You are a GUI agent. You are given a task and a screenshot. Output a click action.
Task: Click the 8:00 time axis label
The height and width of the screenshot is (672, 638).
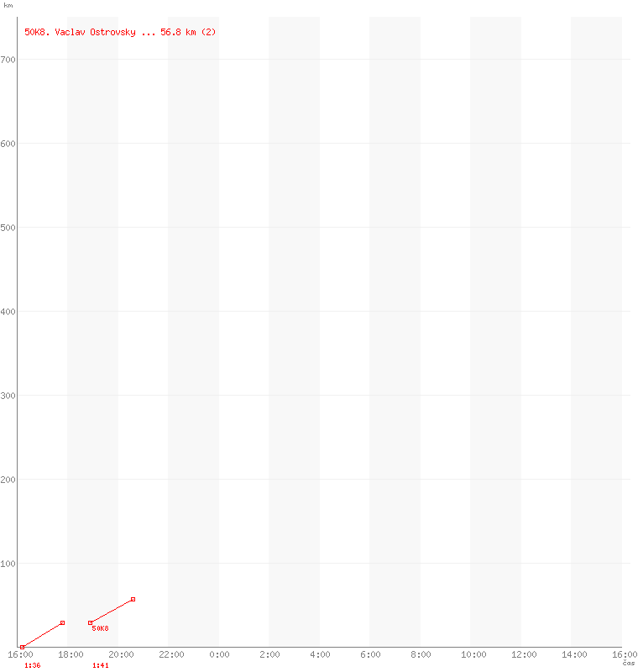(421, 654)
